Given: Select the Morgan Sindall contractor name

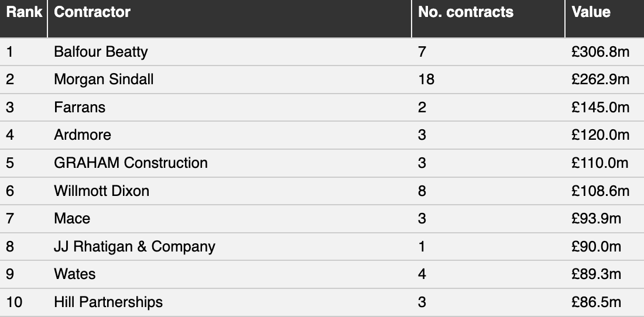Looking at the screenshot, I should tap(104, 80).
